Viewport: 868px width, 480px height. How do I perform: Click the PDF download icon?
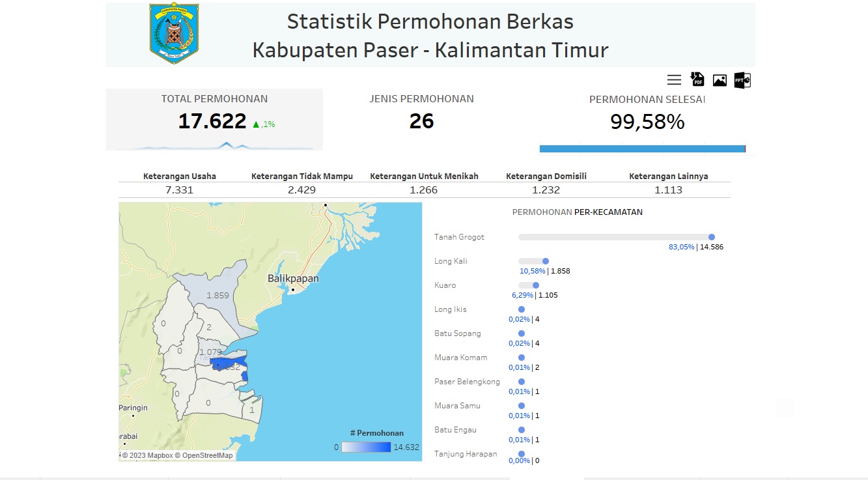coord(697,80)
